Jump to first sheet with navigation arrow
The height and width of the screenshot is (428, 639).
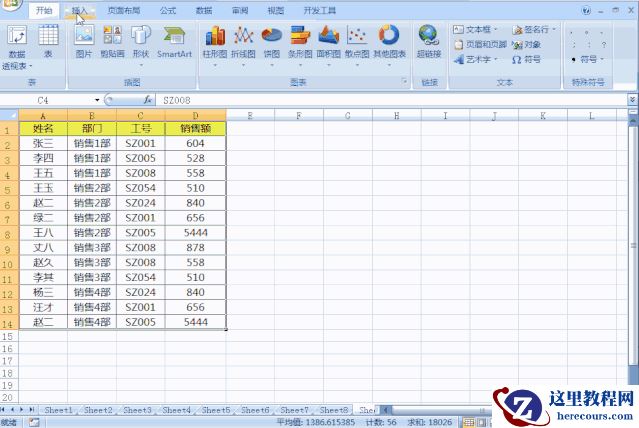click(x=3, y=410)
